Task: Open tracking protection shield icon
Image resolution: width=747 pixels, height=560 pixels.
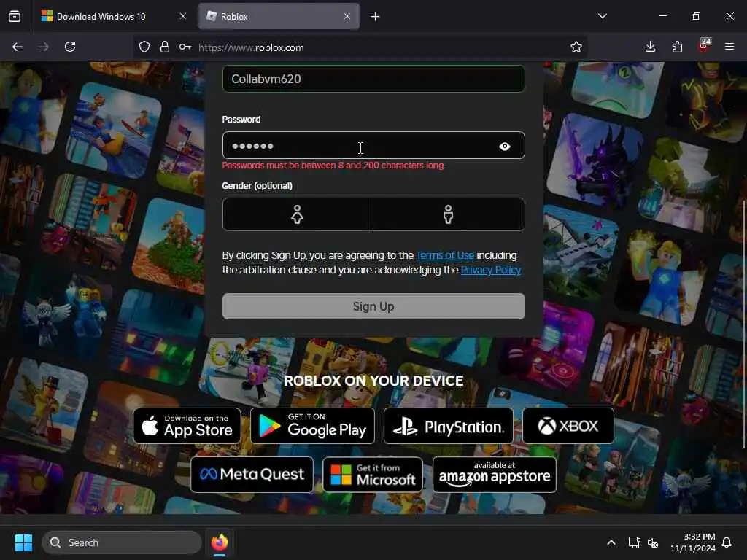Action: (x=144, y=47)
